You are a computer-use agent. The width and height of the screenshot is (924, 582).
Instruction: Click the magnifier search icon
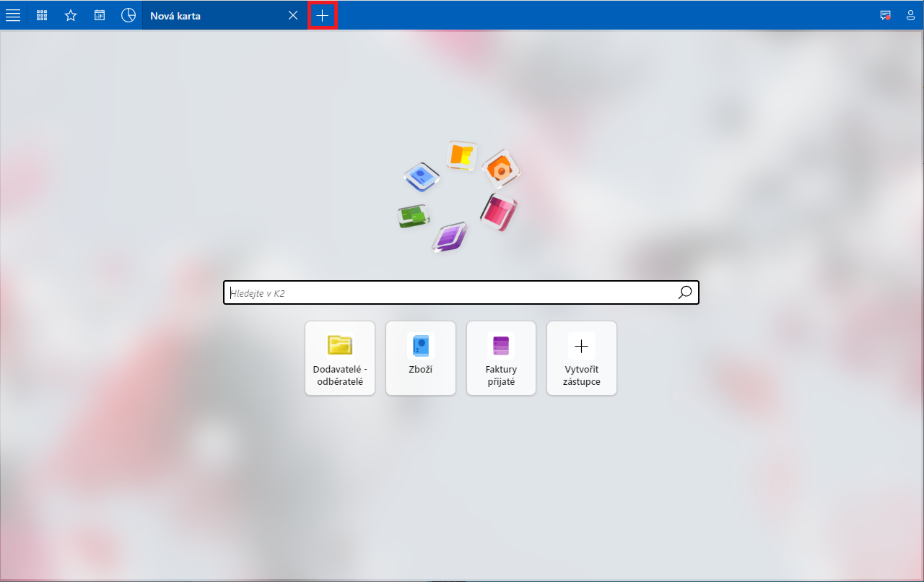(x=685, y=292)
